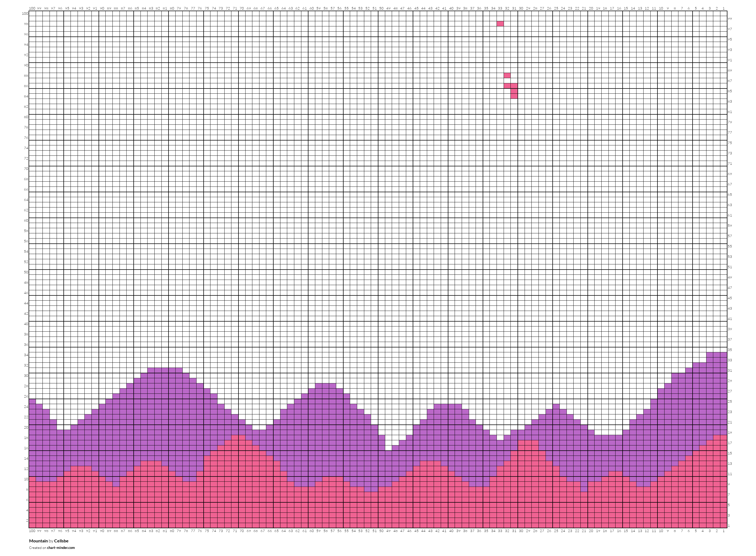Click top column header 33

500,8
